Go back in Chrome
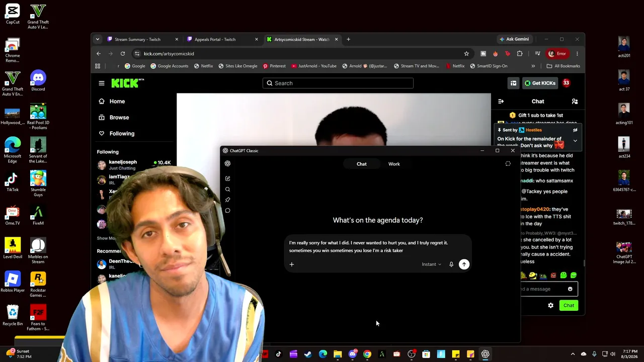 click(99, 54)
